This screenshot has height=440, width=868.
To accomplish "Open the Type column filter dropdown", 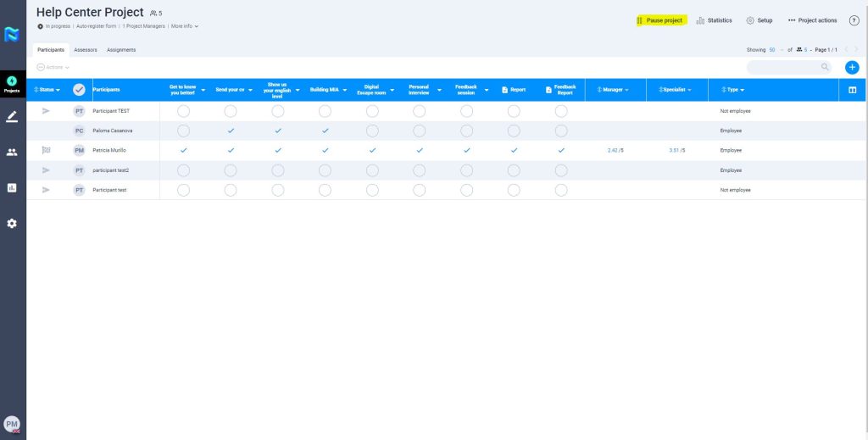I will coord(732,90).
